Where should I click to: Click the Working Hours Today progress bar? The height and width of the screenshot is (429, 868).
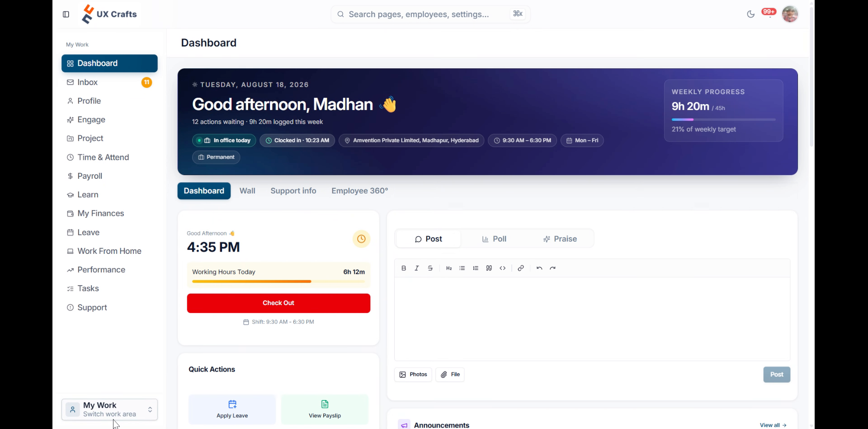(278, 281)
